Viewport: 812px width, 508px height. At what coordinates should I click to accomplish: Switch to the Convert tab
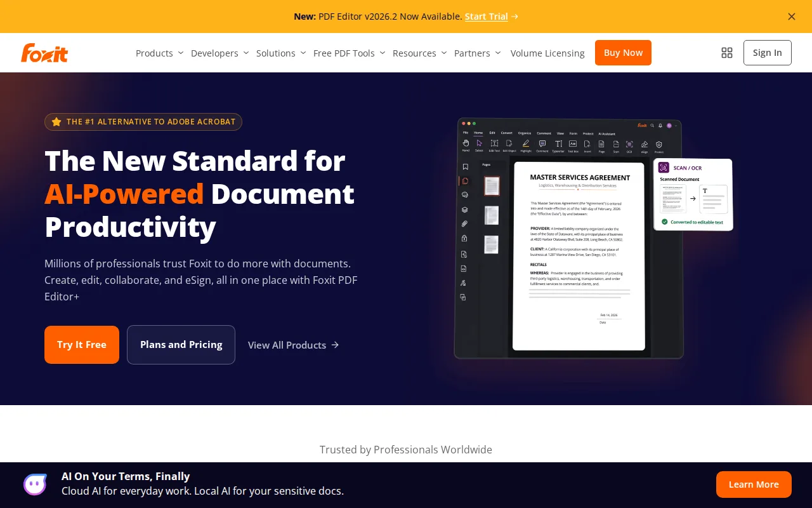507,133
